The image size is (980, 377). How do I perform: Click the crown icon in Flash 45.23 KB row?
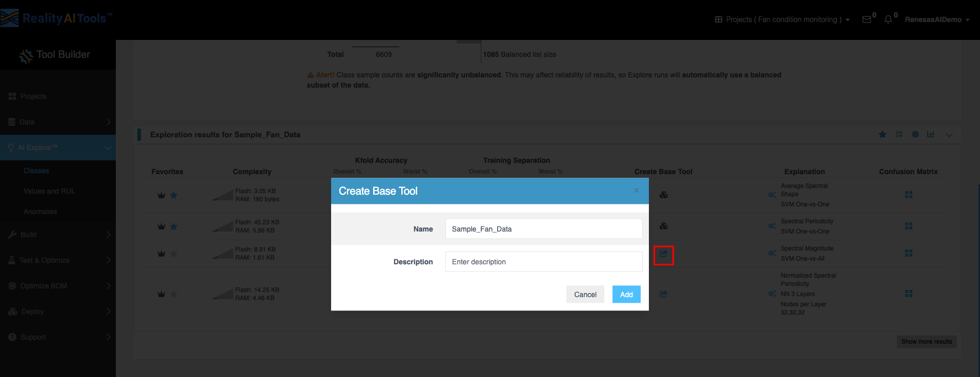[161, 226]
